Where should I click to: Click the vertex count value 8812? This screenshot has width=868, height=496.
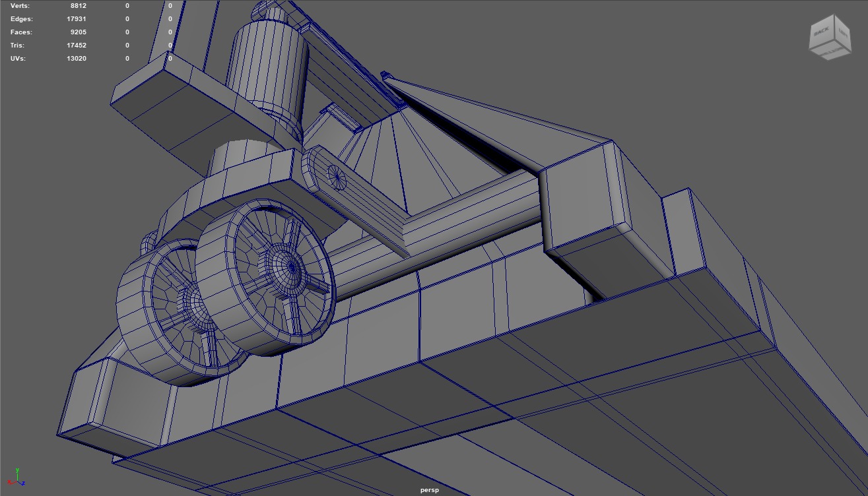79,6
